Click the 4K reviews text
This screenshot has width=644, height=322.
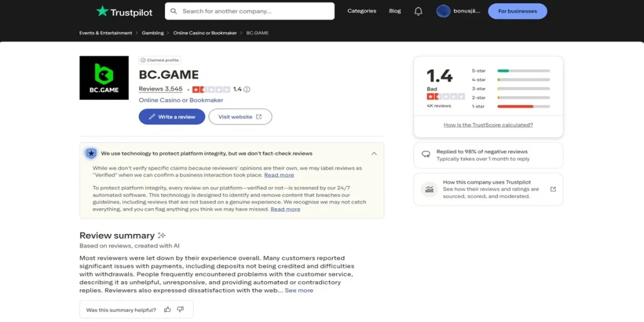[438, 106]
